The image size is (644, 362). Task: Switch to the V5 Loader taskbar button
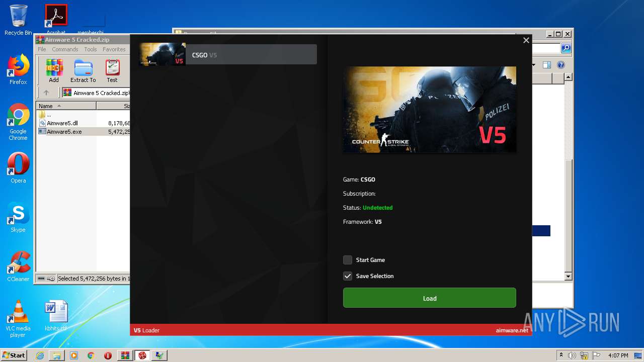point(142,355)
